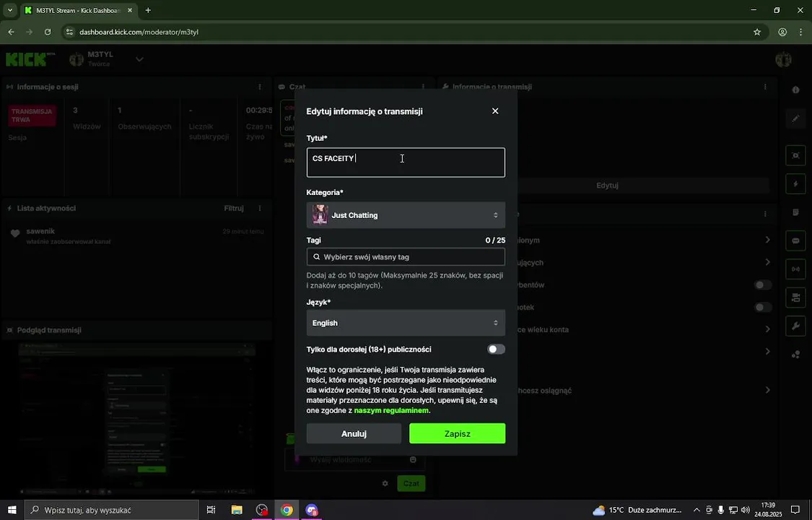Click the Windows taskbar search box
This screenshot has width=812, height=520.
112,510
